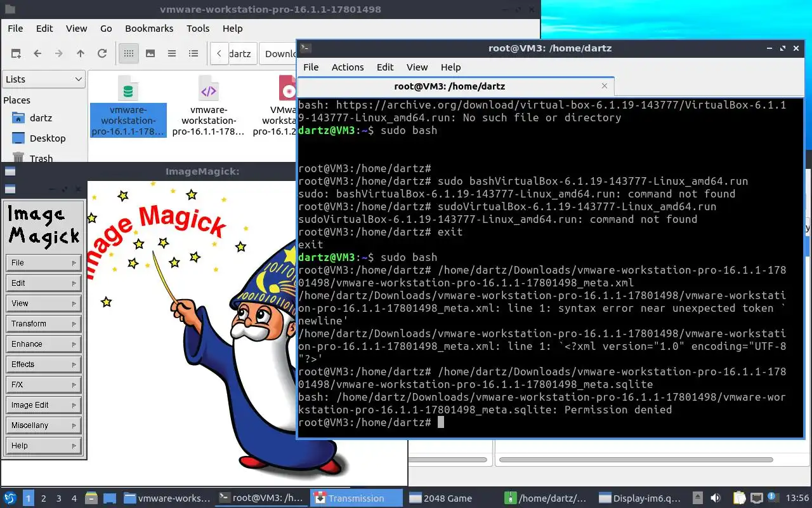Expand ImageMagick Edit menu
Screen dimensions: 812x508
coord(44,283)
